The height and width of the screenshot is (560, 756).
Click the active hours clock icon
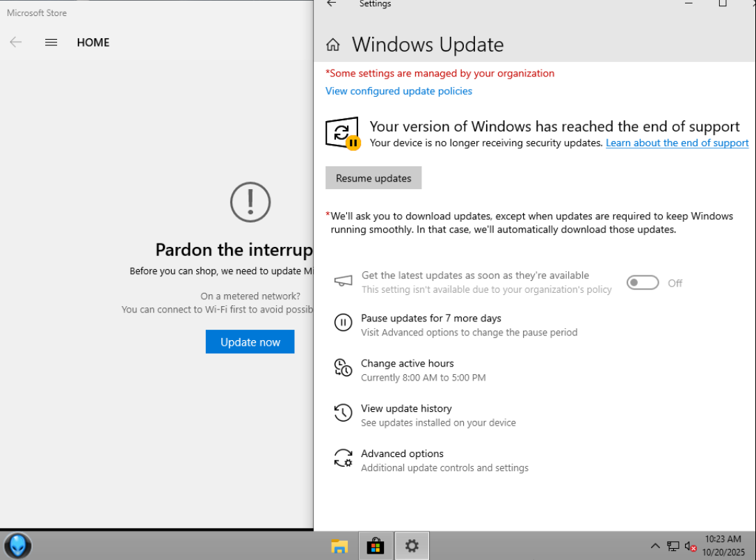pyautogui.click(x=343, y=367)
